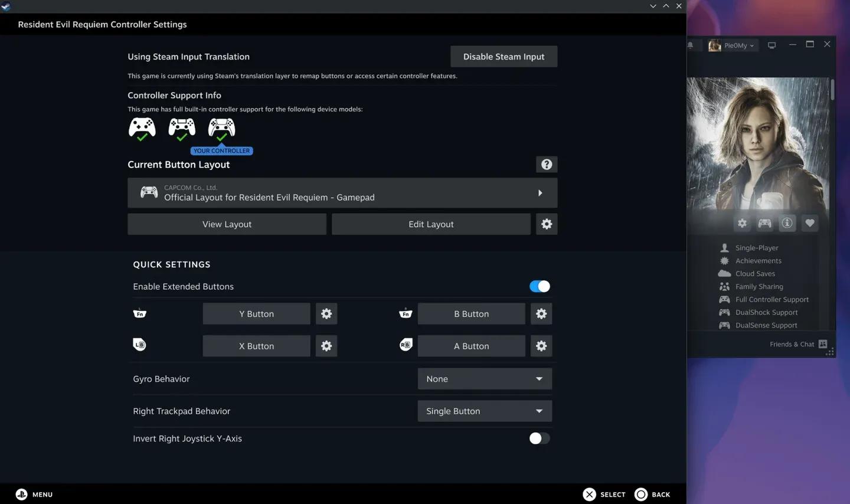Click the RB back button icon
Screen dimensions: 850x504
406,345
